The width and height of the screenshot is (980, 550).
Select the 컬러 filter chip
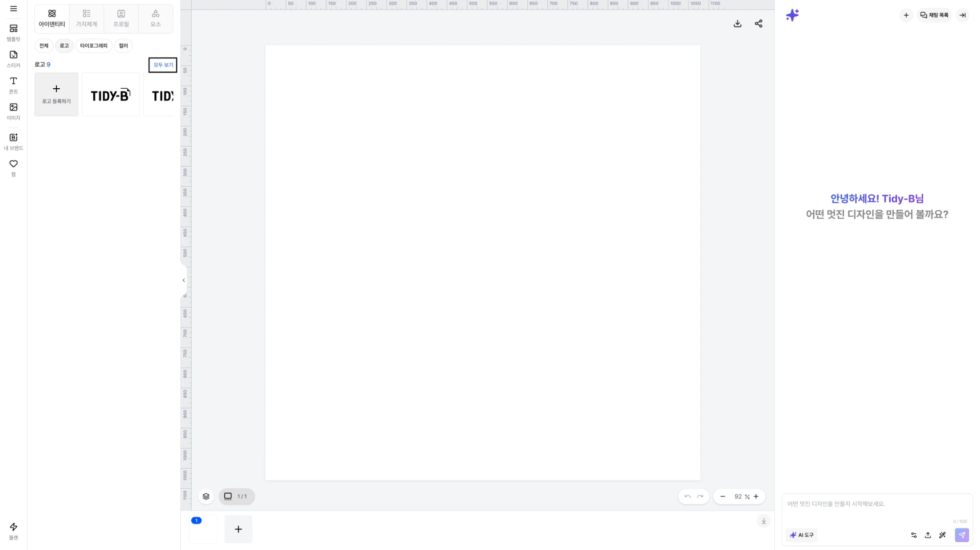(x=123, y=46)
